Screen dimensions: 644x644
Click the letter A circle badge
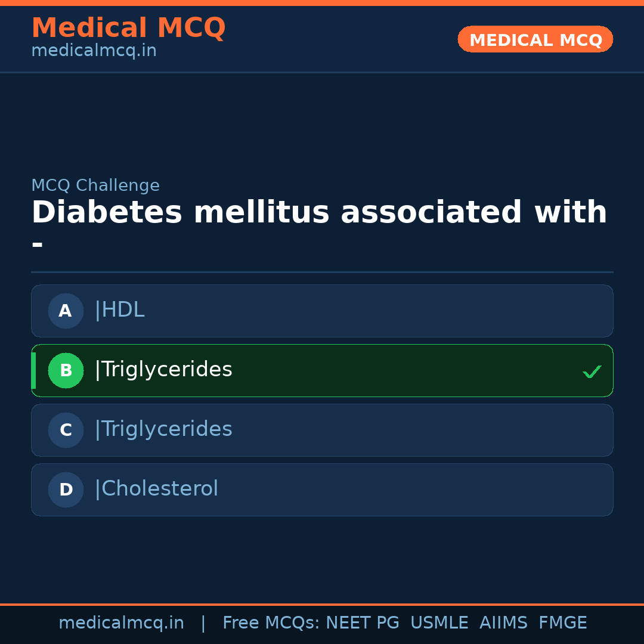point(66,311)
